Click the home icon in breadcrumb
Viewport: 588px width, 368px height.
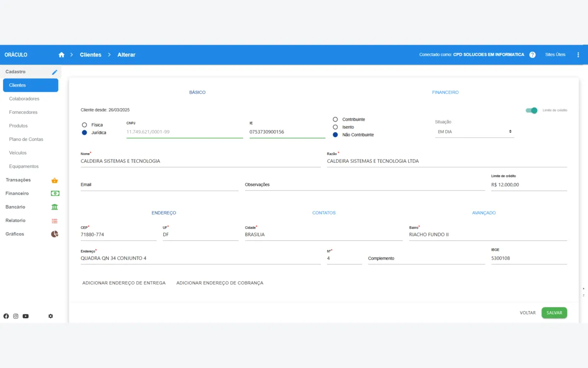[61, 55]
